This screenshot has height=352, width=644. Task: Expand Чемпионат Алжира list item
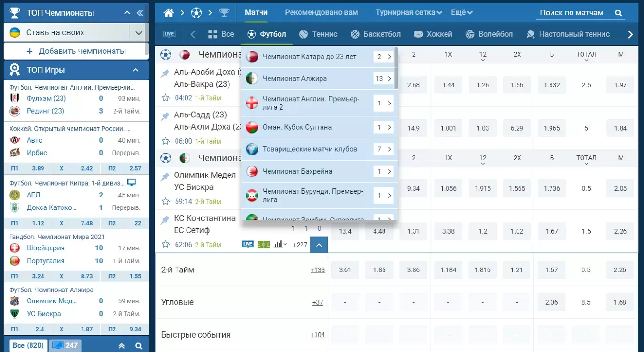383,79
